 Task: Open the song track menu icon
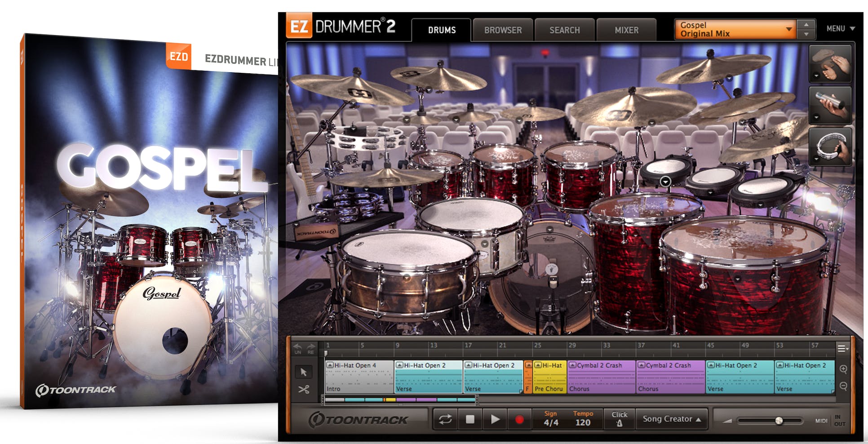842,348
